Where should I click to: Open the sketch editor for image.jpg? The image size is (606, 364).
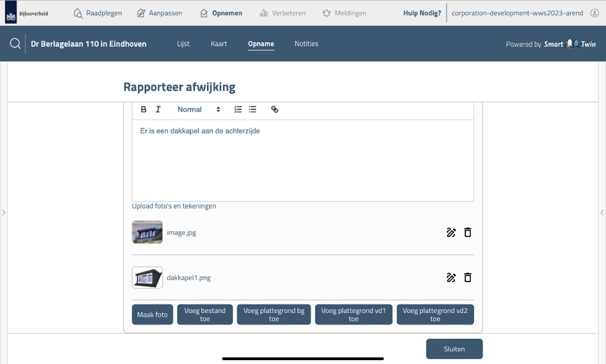451,232
